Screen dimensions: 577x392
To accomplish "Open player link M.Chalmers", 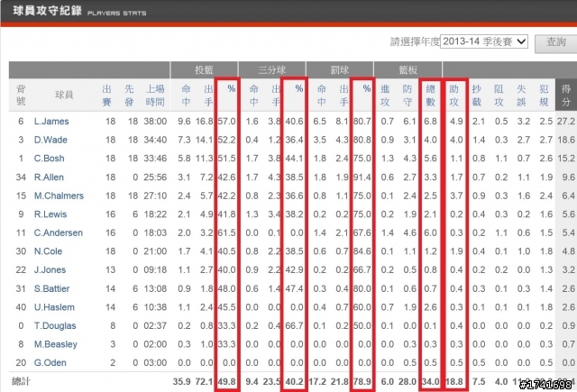I will (x=59, y=196).
